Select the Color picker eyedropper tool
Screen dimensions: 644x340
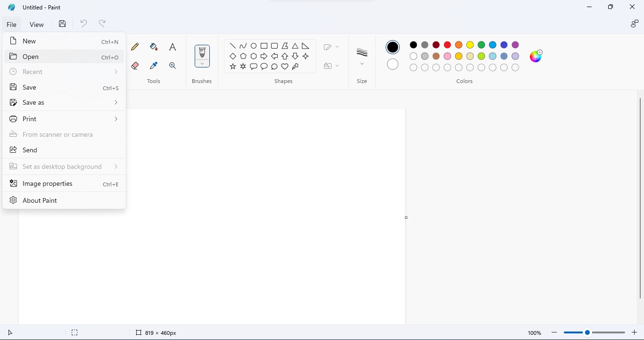(154, 66)
